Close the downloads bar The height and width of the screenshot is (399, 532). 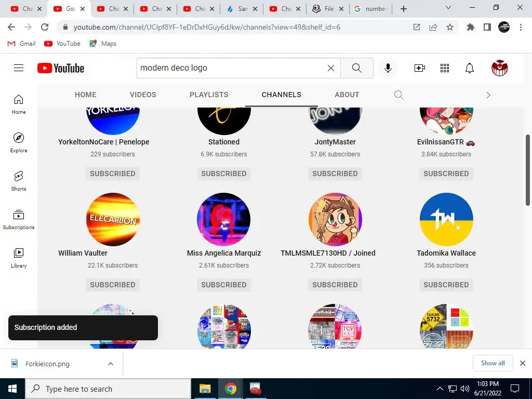click(523, 363)
